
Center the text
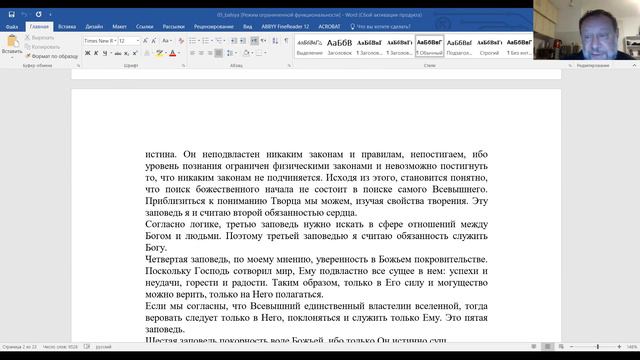(x=201, y=53)
